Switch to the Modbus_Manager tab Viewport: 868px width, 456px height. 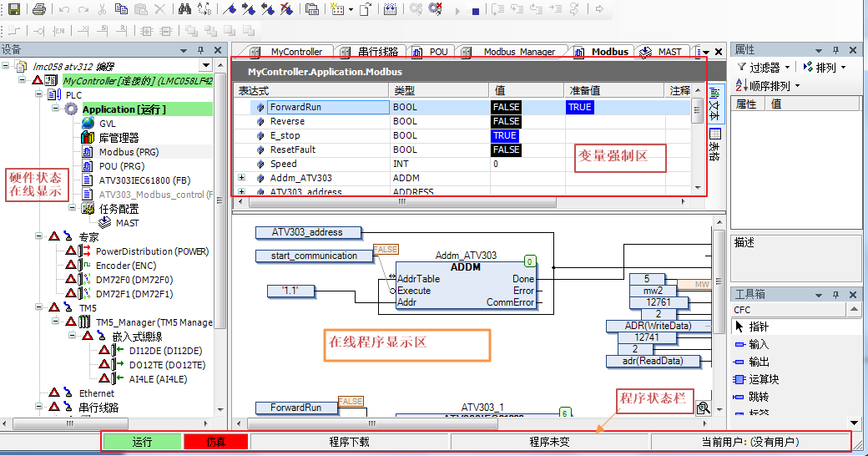(518, 52)
